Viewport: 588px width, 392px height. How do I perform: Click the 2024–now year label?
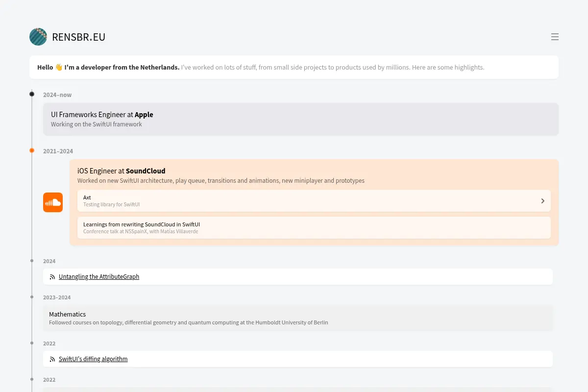pos(57,95)
